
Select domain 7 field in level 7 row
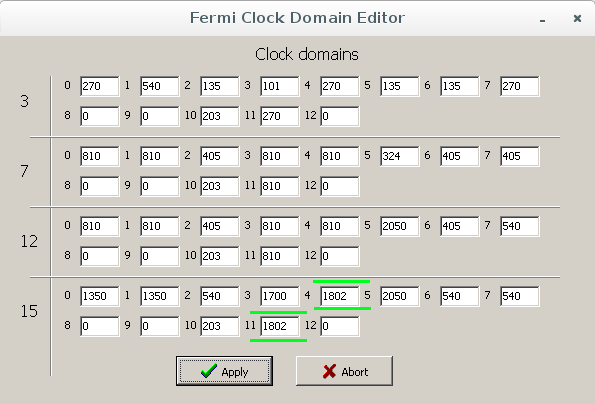pyautogui.click(x=519, y=156)
